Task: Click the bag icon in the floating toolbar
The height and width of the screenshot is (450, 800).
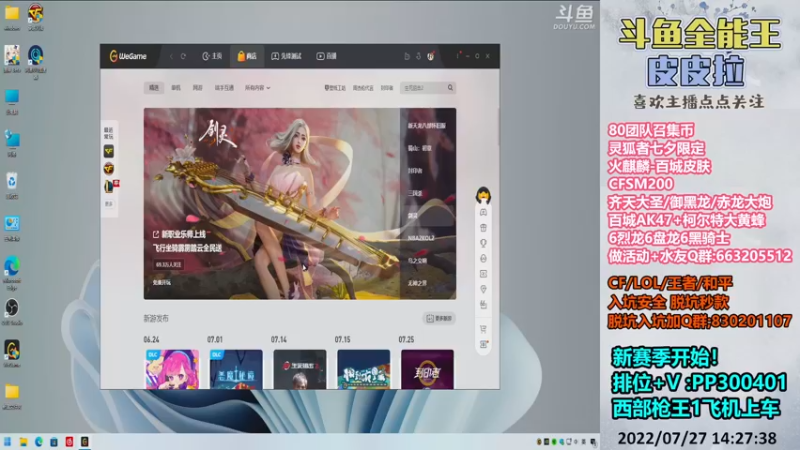Action: (483, 305)
